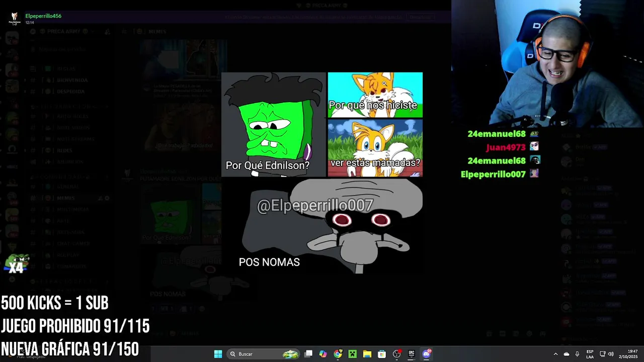Open File Explorer from the taskbar

(x=367, y=354)
